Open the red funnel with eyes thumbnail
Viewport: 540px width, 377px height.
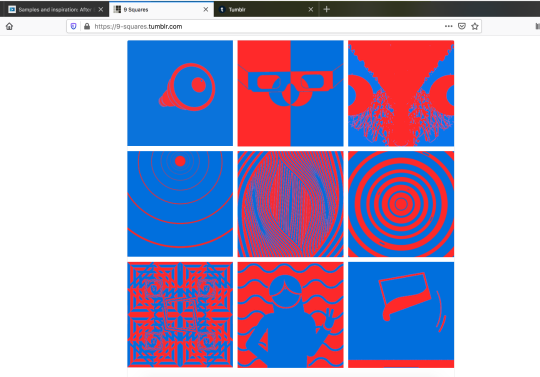tap(401, 93)
